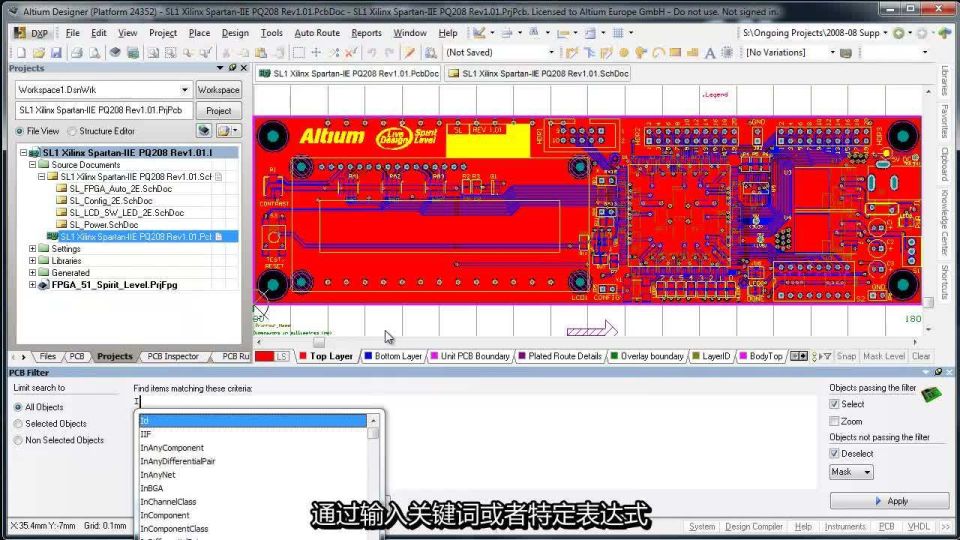Open the S:\Ongoing Projects path dropdown
The image size is (960, 540).
tap(885, 33)
